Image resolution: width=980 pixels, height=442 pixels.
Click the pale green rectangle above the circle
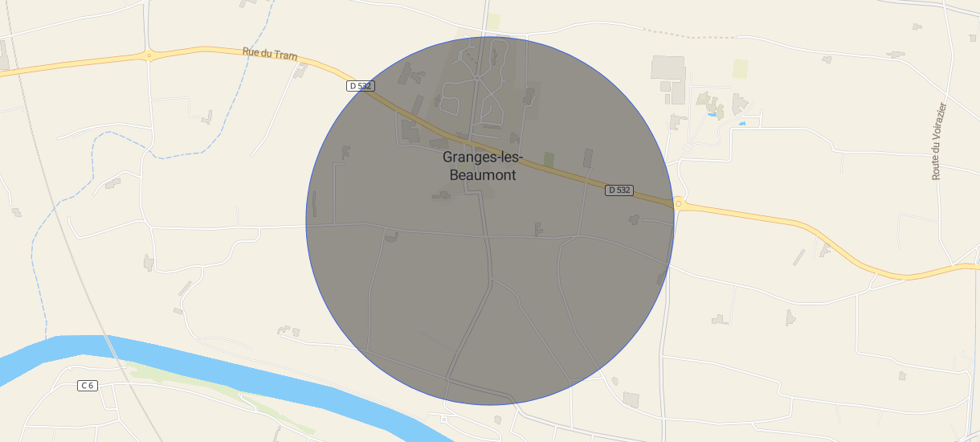493,22
